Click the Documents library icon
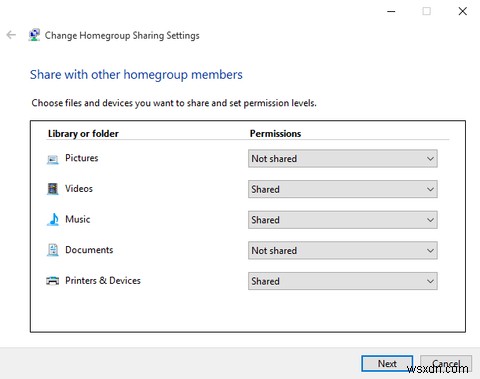 [53, 250]
